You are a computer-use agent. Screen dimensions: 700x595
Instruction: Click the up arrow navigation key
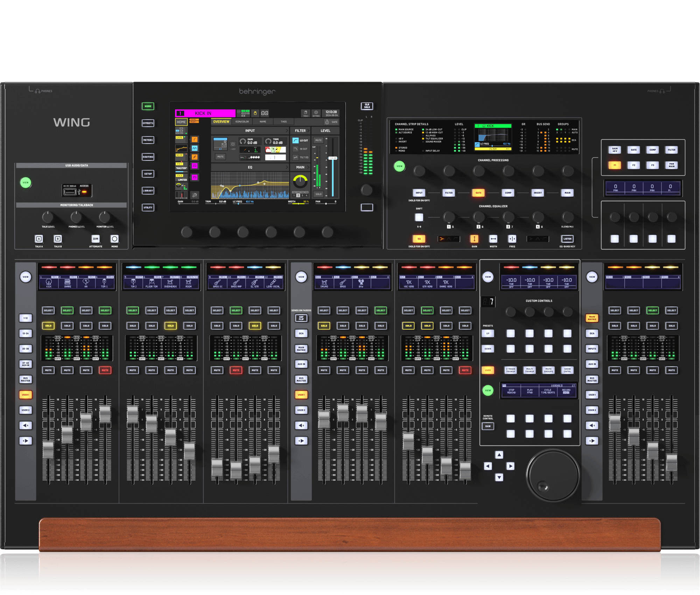(499, 455)
